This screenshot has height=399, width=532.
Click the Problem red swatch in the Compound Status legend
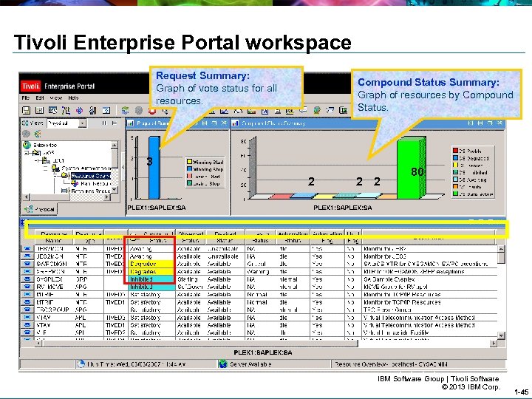click(456, 151)
